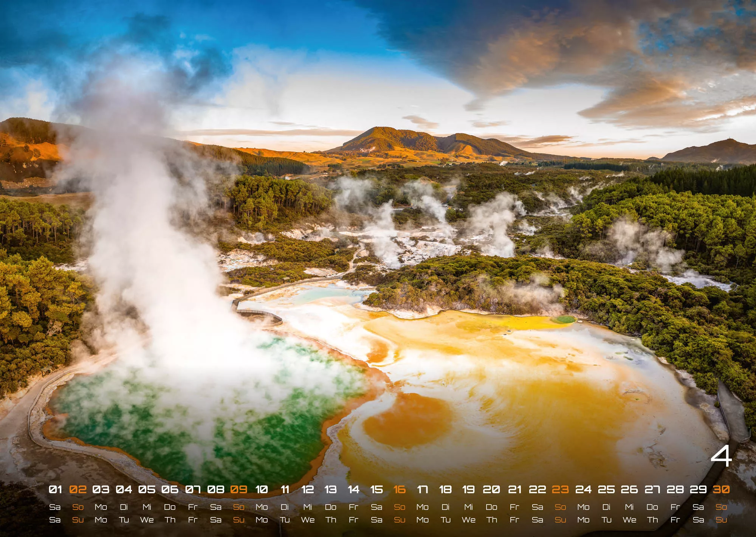Select date 08 in the date row
This screenshot has height=537, width=756.
(216, 490)
